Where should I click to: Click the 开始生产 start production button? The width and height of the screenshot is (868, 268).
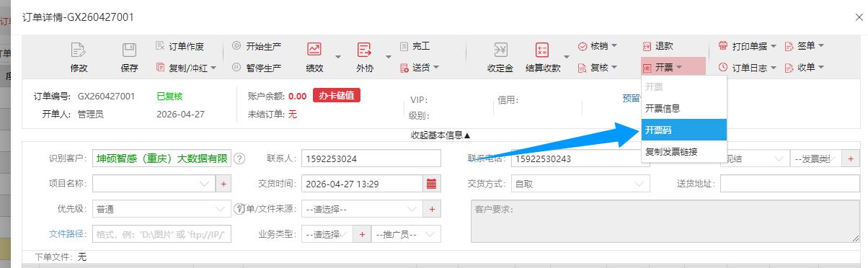[x=257, y=46]
